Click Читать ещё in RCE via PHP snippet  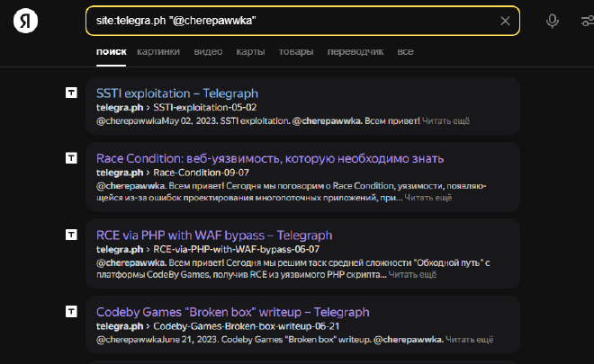click(412, 274)
